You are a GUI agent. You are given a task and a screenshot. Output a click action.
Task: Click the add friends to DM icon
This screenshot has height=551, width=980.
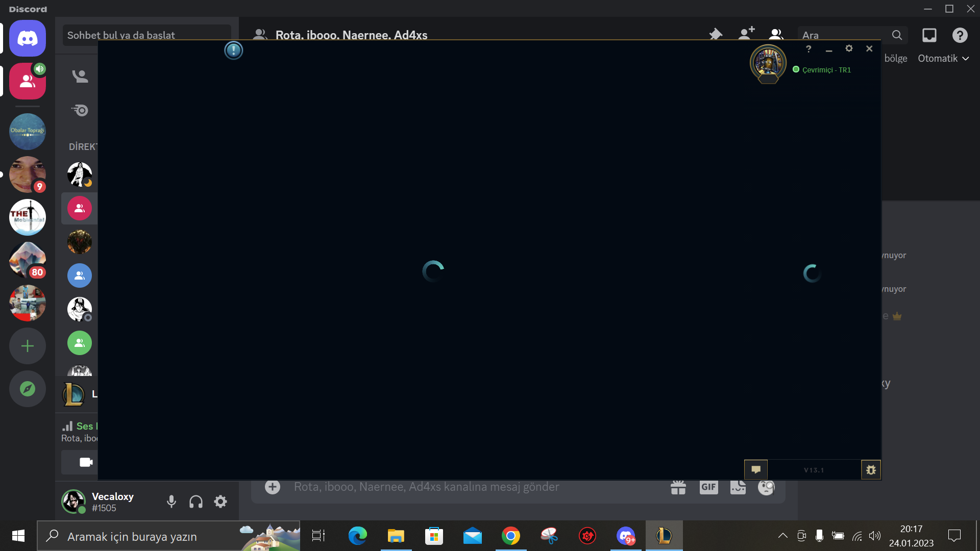pos(746,34)
